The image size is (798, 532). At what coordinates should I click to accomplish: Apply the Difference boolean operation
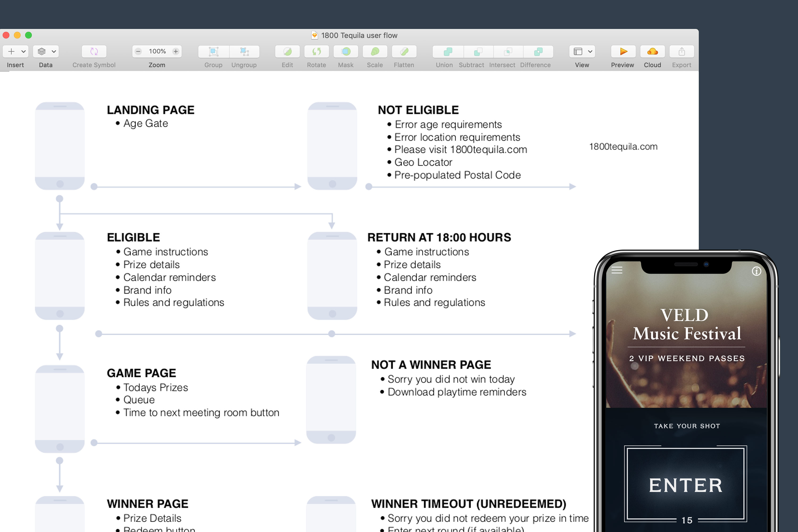538,52
